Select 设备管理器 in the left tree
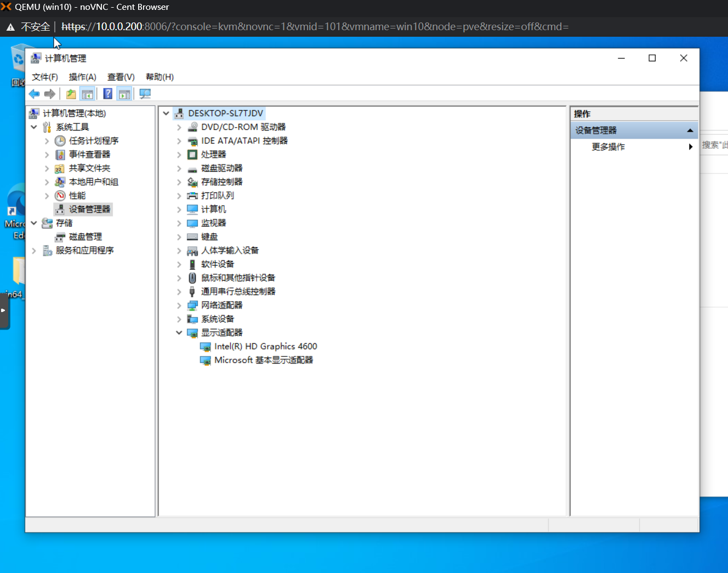This screenshot has width=728, height=573. click(90, 209)
